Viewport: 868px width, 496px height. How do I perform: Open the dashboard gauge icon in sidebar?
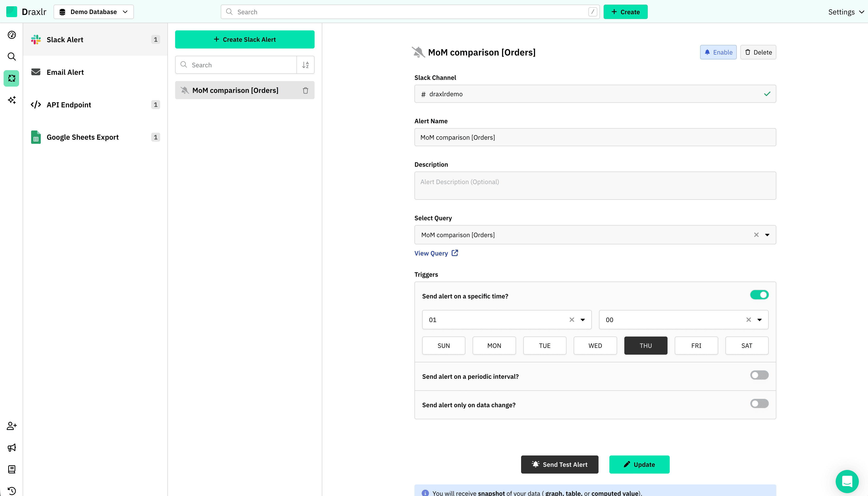(12, 35)
